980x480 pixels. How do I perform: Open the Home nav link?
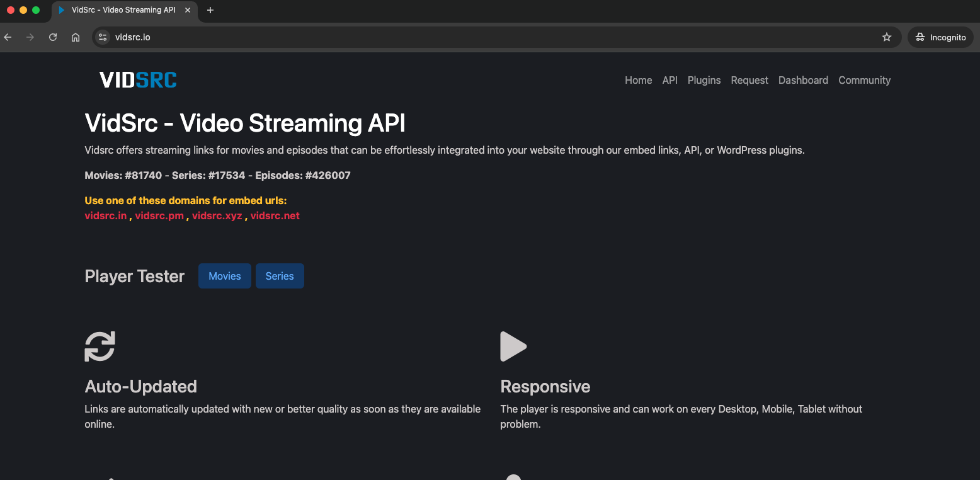pyautogui.click(x=639, y=80)
